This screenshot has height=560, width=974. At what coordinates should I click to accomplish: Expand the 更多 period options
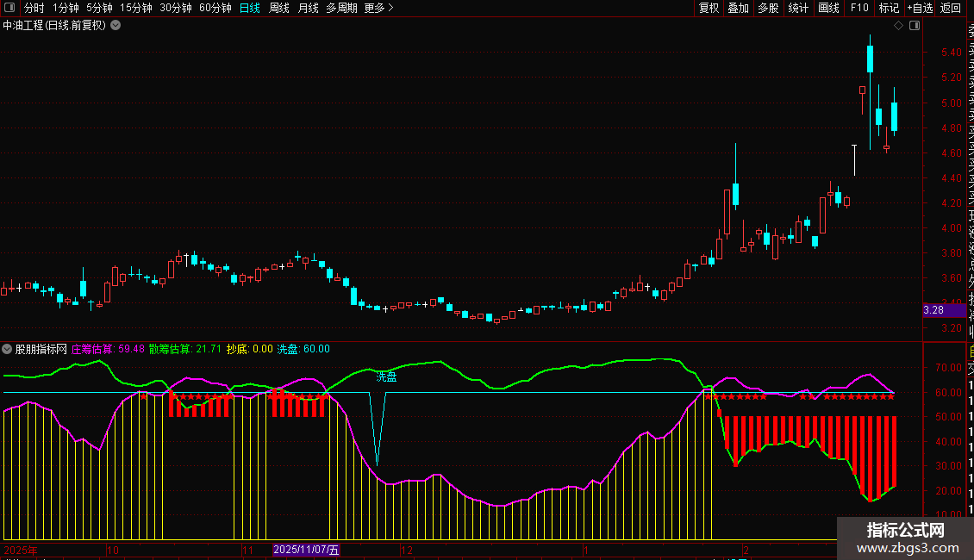[378, 9]
